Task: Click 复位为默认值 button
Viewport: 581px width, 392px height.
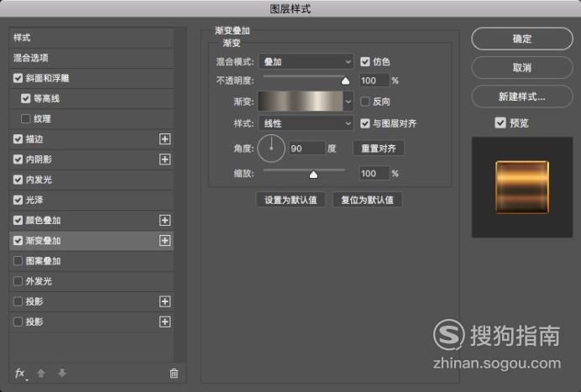Action: [x=367, y=200]
